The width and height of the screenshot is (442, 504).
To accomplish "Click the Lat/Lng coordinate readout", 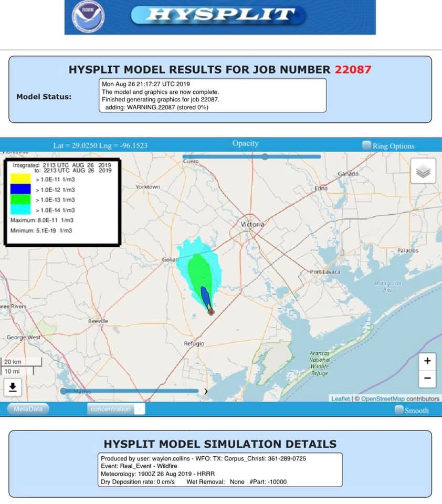I will tap(100, 145).
